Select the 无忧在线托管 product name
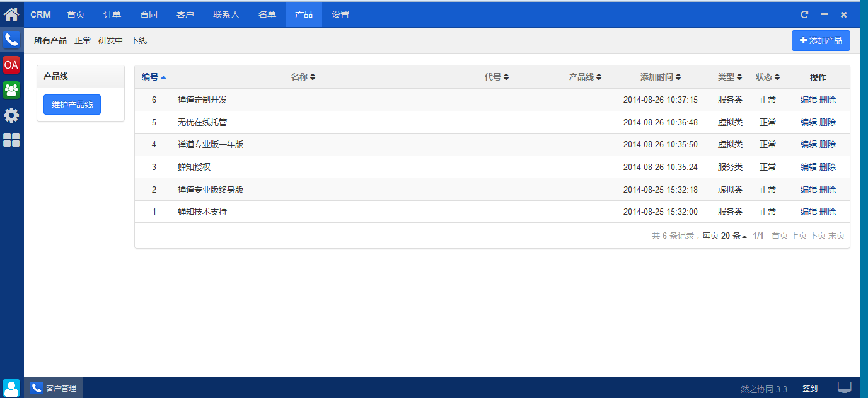 click(202, 122)
